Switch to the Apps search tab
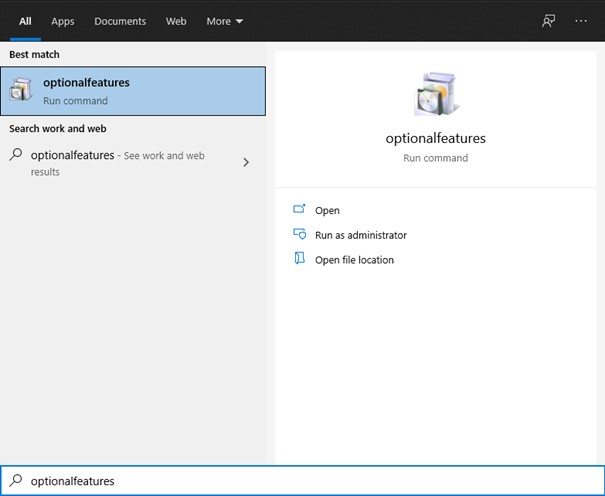605x496 pixels. click(63, 21)
